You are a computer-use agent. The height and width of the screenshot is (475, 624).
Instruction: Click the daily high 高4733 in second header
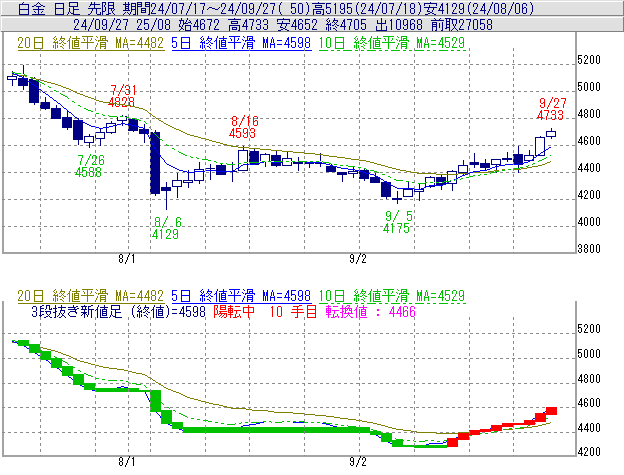click(x=248, y=25)
